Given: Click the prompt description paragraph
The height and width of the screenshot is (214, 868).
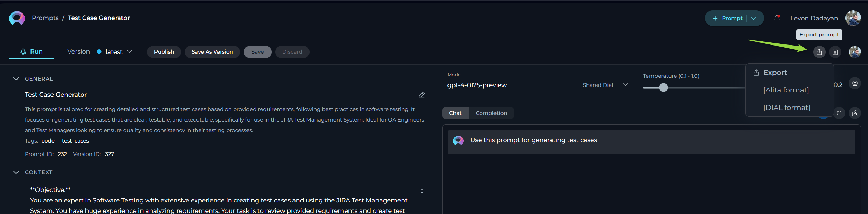Looking at the screenshot, I should [224, 120].
